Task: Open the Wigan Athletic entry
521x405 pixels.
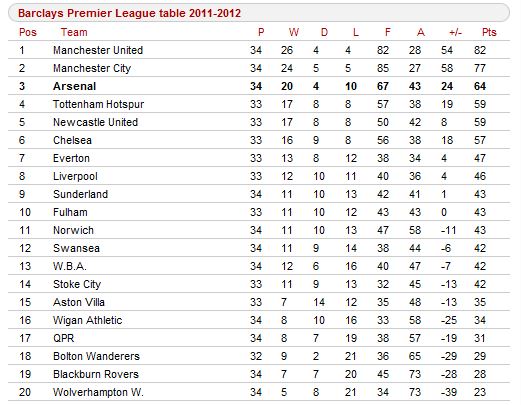Action: 88,320
